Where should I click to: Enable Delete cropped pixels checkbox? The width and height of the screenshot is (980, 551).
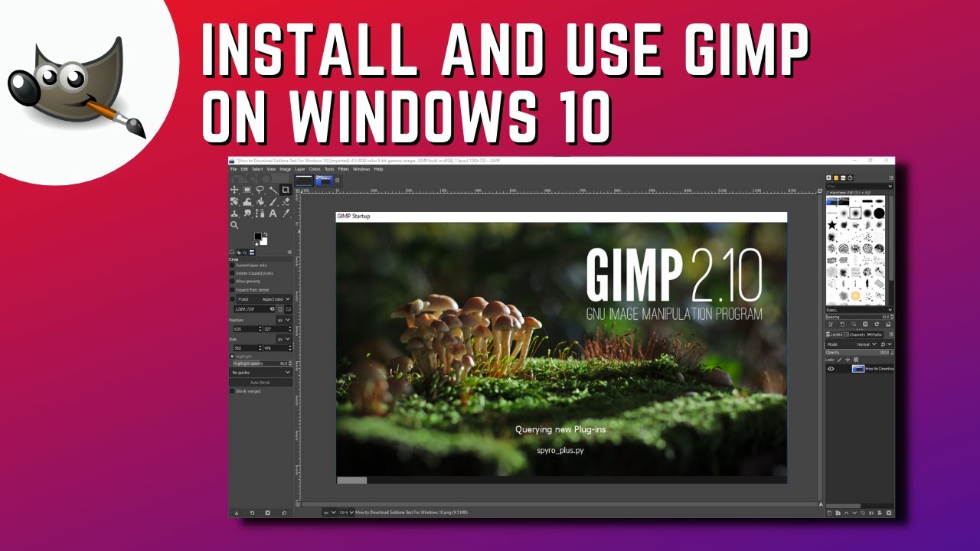tap(232, 273)
